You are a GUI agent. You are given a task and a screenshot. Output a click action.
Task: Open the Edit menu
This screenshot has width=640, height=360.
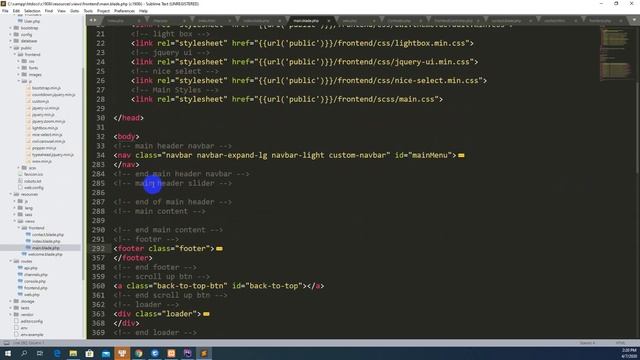click(x=16, y=11)
